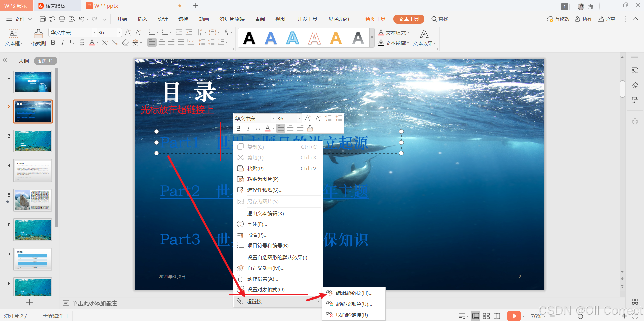Select slide 7 thumbnail with table
This screenshot has width=644, height=321.
(33, 259)
